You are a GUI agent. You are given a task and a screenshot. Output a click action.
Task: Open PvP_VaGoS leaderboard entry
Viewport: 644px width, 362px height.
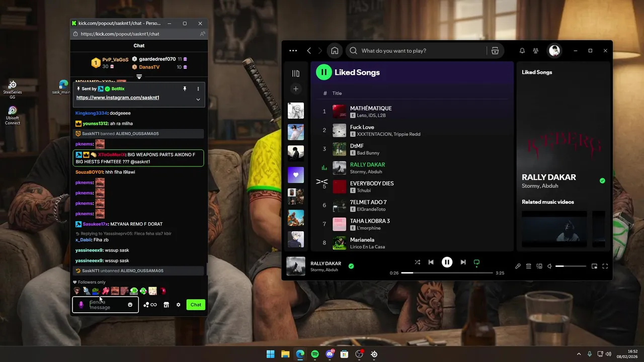coord(110,63)
